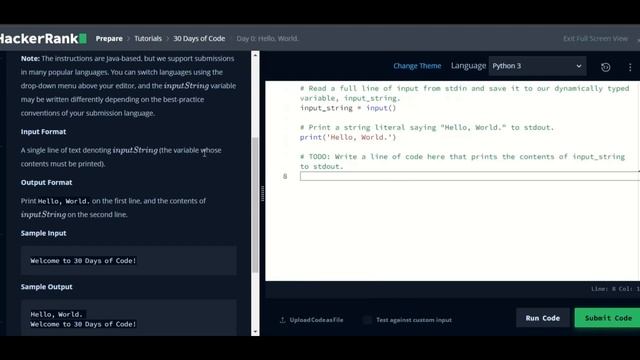Click the Input Format heading
Screen dimensions: 640x360
(x=43, y=131)
